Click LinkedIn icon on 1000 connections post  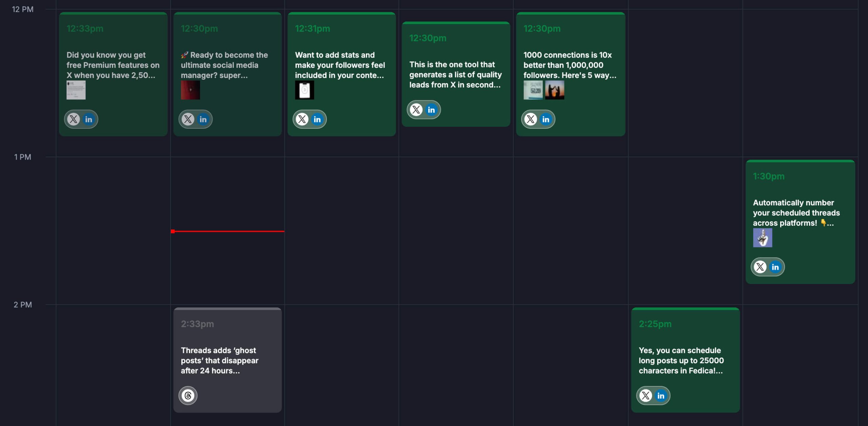click(546, 119)
